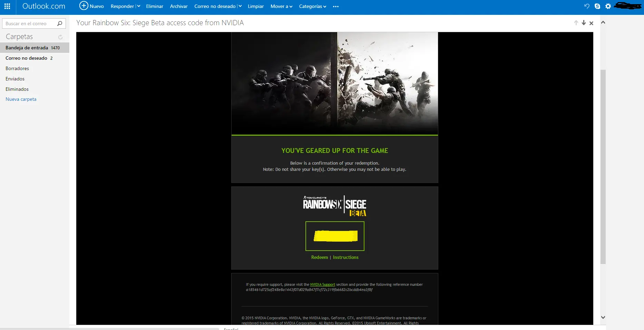The height and width of the screenshot is (330, 644).
Task: Click the search magnifier icon
Action: (60, 23)
